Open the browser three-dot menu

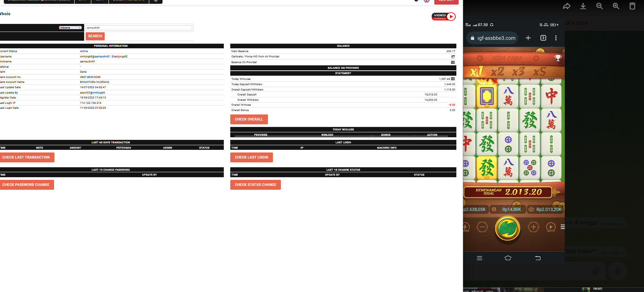(x=556, y=38)
